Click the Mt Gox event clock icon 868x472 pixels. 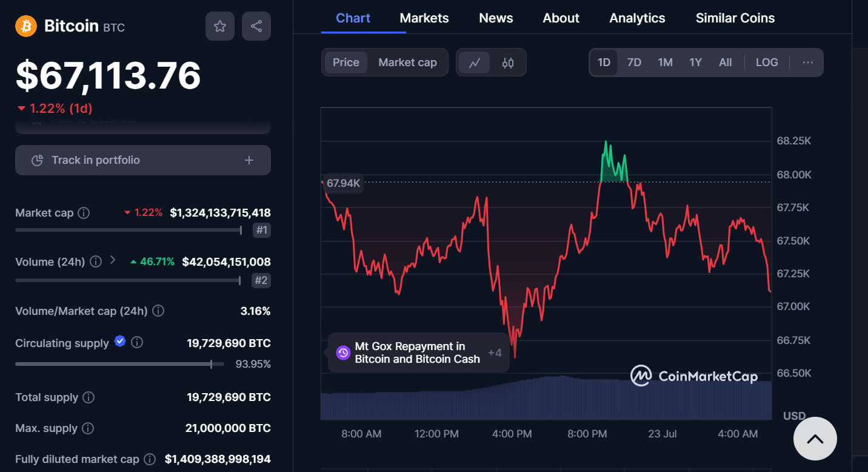[343, 352]
